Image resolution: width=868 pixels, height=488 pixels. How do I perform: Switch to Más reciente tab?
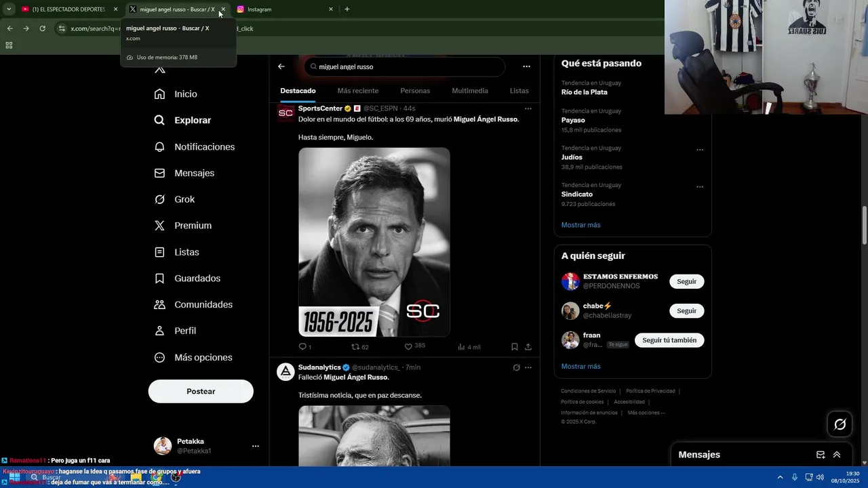(x=358, y=91)
